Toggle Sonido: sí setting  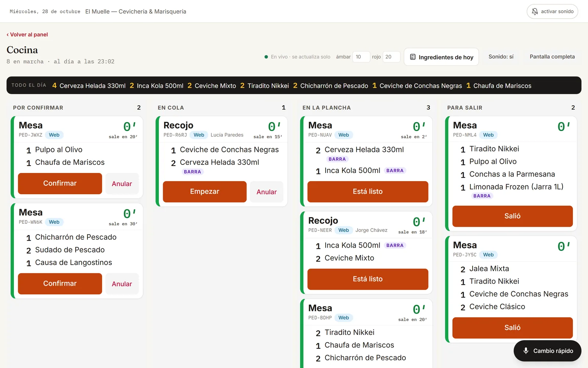point(501,57)
